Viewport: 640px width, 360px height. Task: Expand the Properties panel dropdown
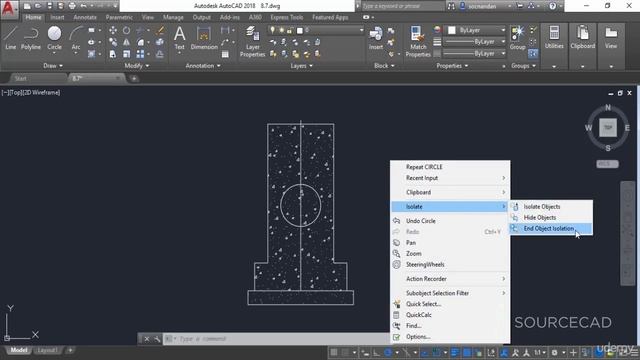point(452,66)
